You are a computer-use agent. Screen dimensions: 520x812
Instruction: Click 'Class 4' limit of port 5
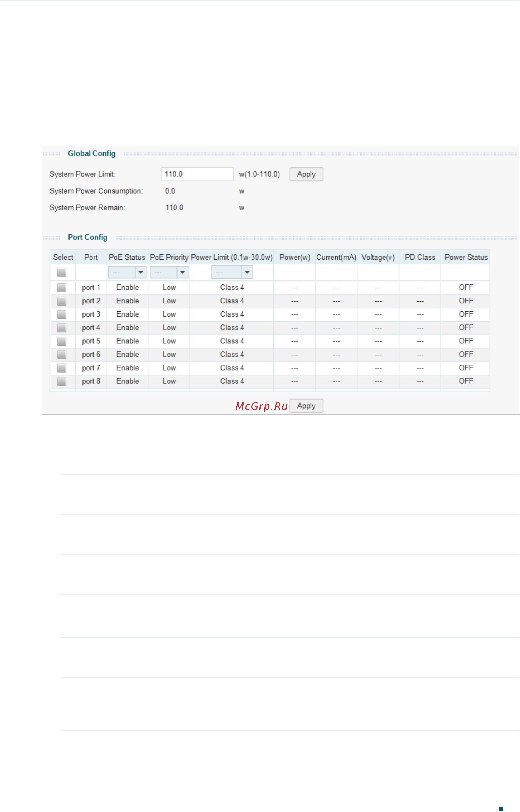coord(232,341)
